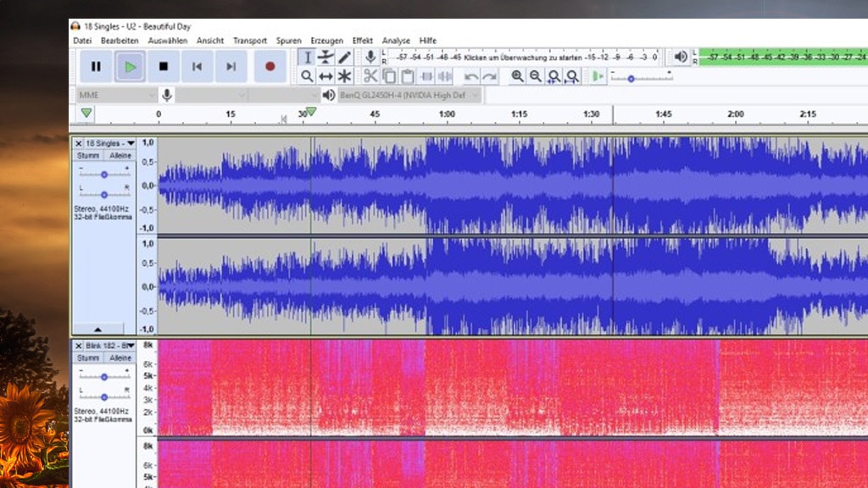The height and width of the screenshot is (488, 868).
Task: Undo the last action
Action: 471,76
